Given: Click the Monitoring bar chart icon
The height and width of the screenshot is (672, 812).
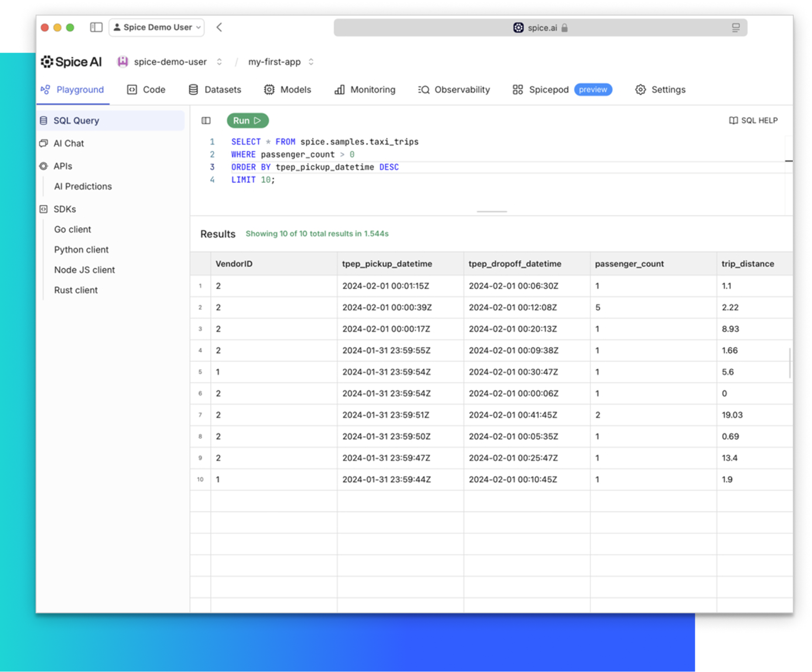Looking at the screenshot, I should (339, 90).
